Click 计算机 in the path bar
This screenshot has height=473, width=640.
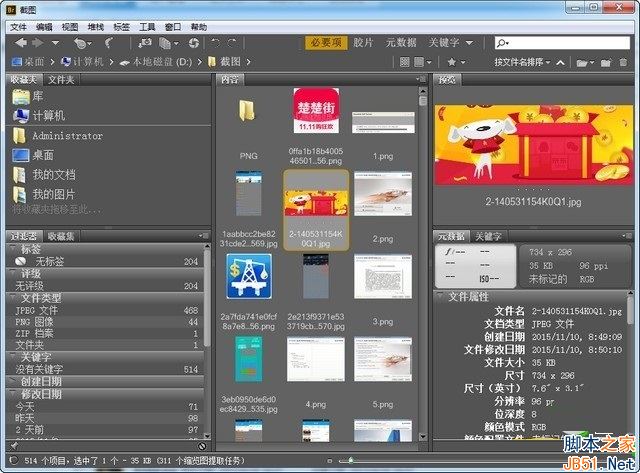pos(82,62)
